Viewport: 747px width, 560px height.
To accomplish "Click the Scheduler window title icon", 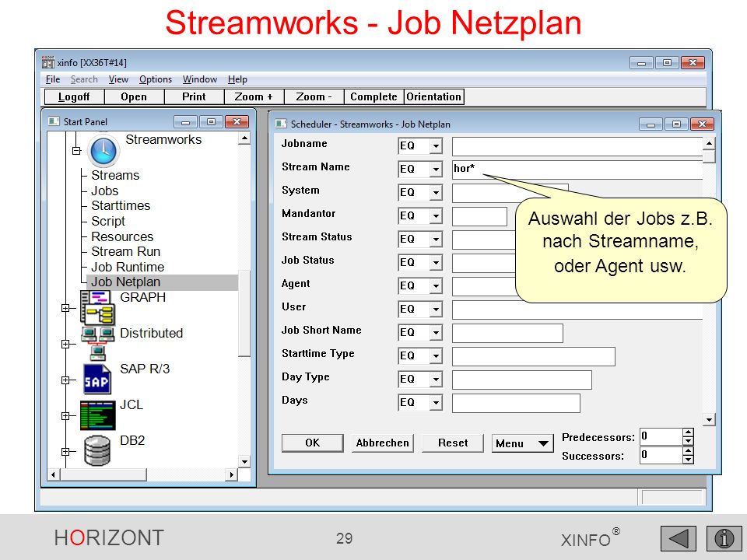I will [x=281, y=124].
